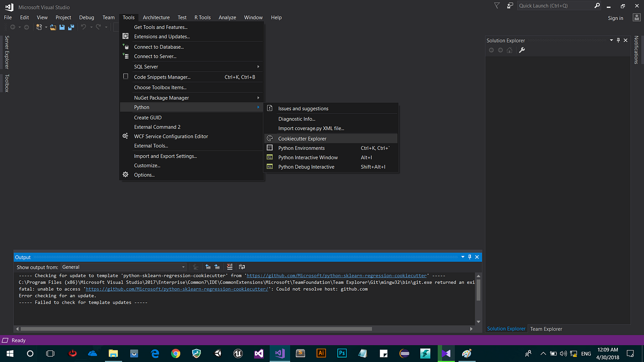The height and width of the screenshot is (362, 644).
Task: Open Chrome from the Windows taskbar
Action: (175, 353)
